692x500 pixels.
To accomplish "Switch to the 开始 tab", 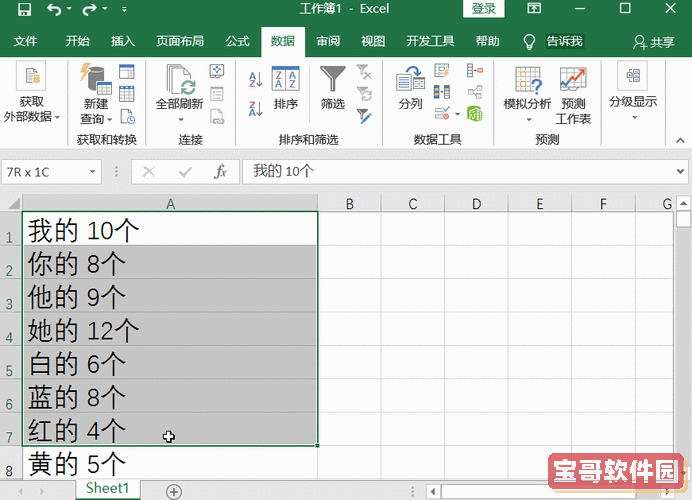I will click(78, 41).
